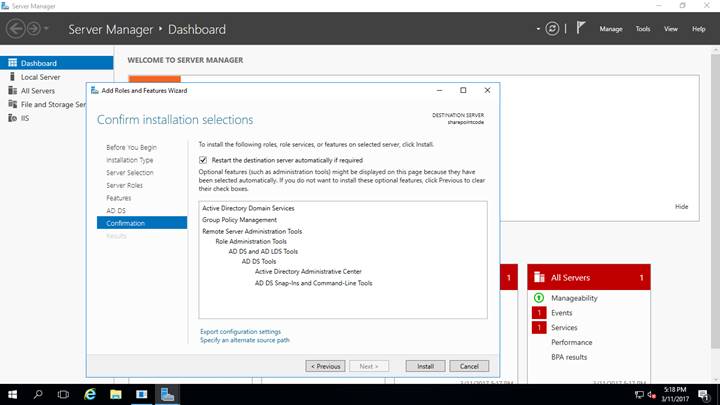Click the Previous button in the wizard
Screen dimensions: 720x405
coord(326,366)
